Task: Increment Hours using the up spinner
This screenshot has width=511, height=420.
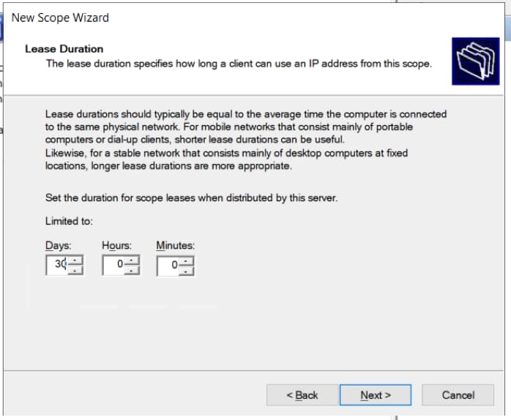Action: pos(132,260)
